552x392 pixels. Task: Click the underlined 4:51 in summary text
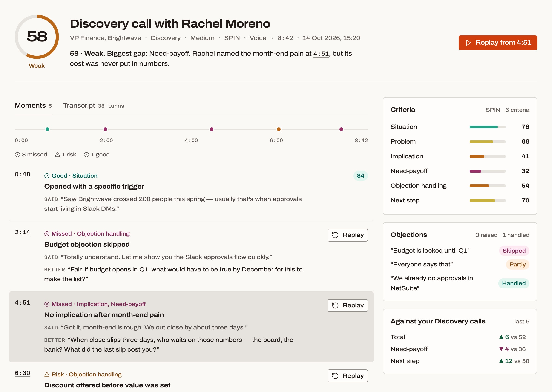[321, 54]
